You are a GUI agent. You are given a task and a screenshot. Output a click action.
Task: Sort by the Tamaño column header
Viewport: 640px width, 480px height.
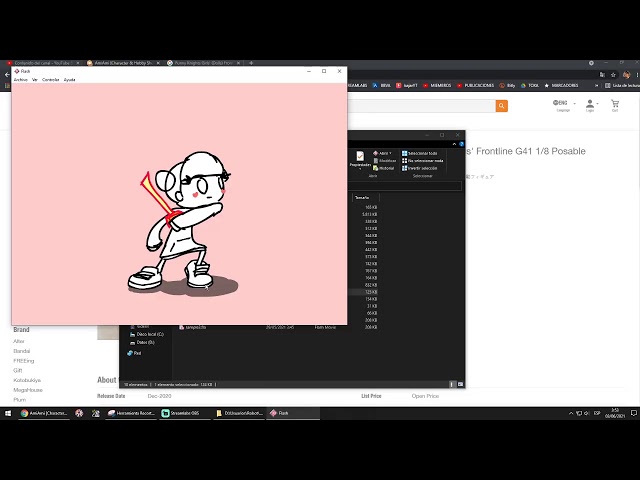pyautogui.click(x=365, y=198)
